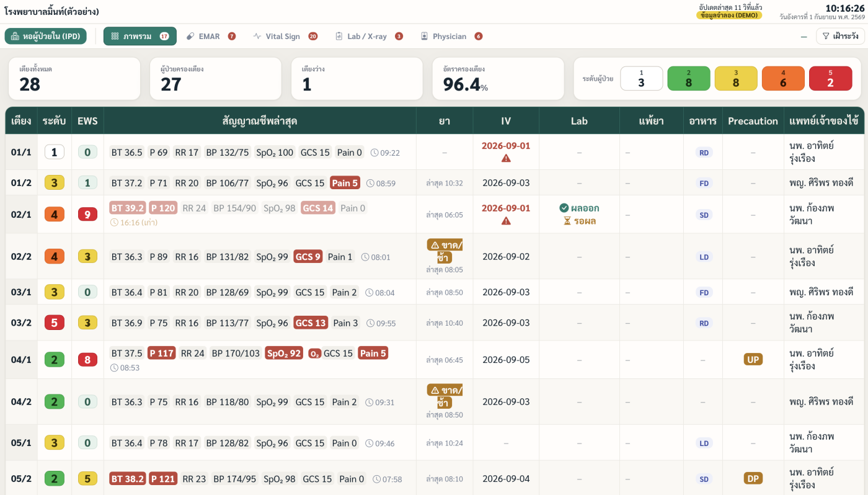Click the เตียงว่าง vacant beds card
This screenshot has height=495, width=868.
(x=357, y=79)
